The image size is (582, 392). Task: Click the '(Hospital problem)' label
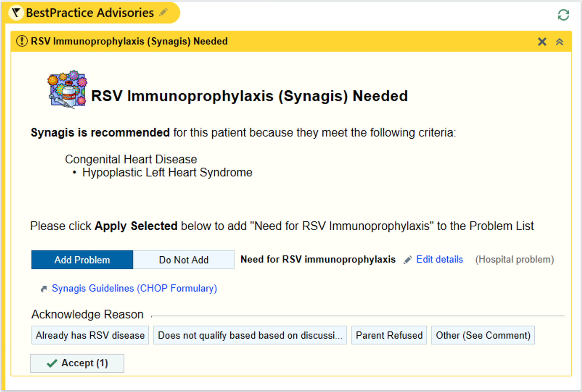pos(515,259)
